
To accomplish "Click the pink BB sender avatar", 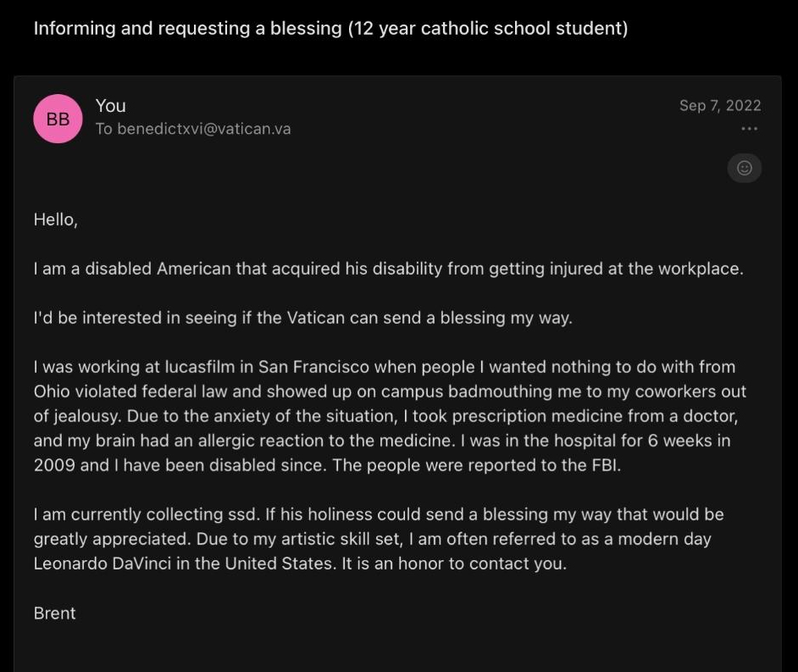I will coord(58,119).
